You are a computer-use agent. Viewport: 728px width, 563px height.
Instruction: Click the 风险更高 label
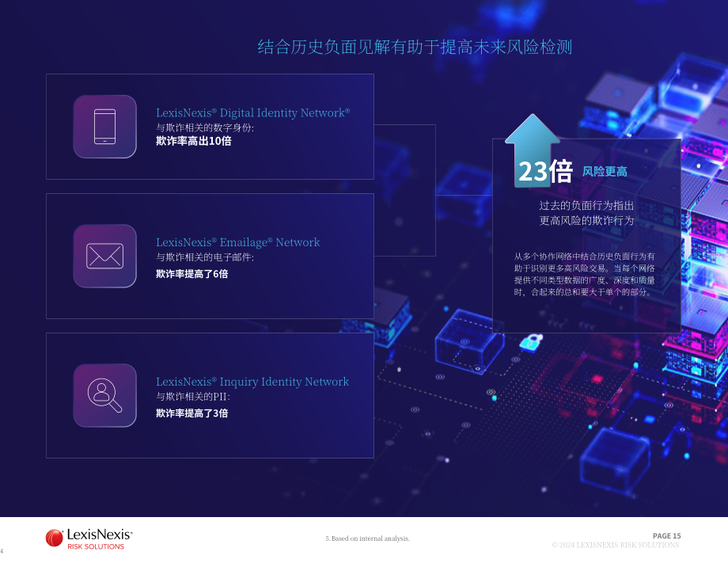pyautogui.click(x=605, y=172)
